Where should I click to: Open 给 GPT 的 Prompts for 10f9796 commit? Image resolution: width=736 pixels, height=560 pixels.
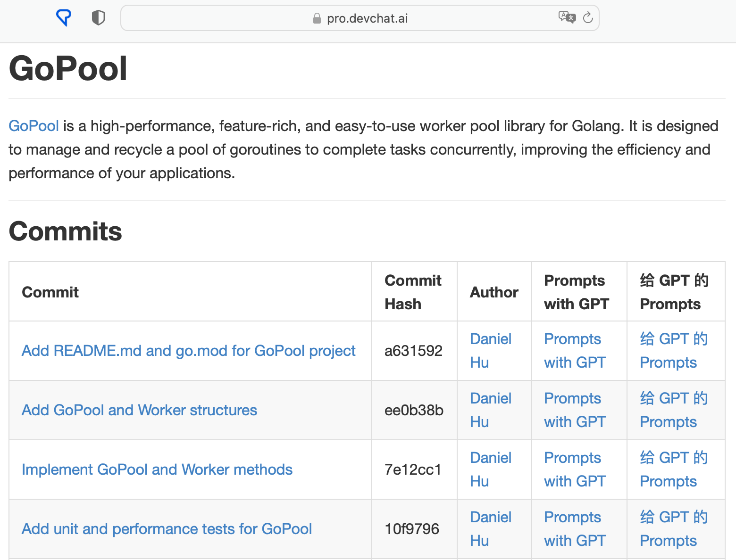point(674,529)
